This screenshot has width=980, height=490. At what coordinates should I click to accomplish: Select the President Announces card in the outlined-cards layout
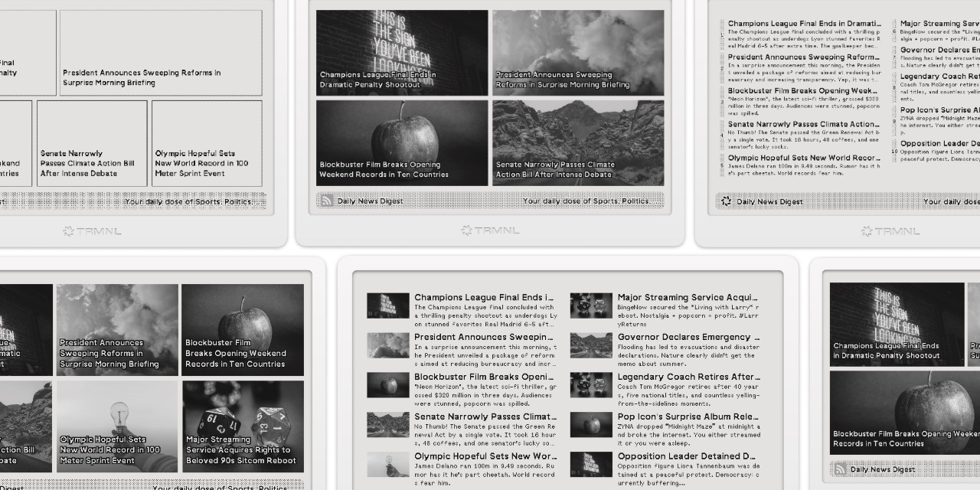pyautogui.click(x=161, y=53)
